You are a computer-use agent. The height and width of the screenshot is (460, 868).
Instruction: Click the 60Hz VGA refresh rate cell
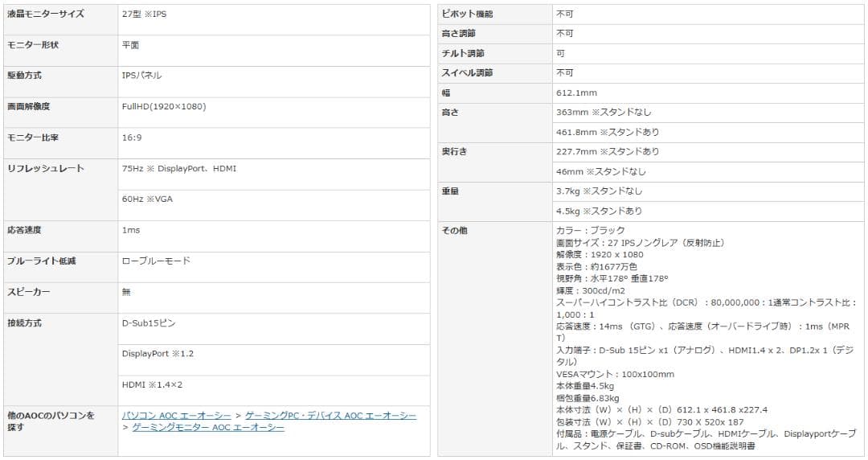click(147, 199)
